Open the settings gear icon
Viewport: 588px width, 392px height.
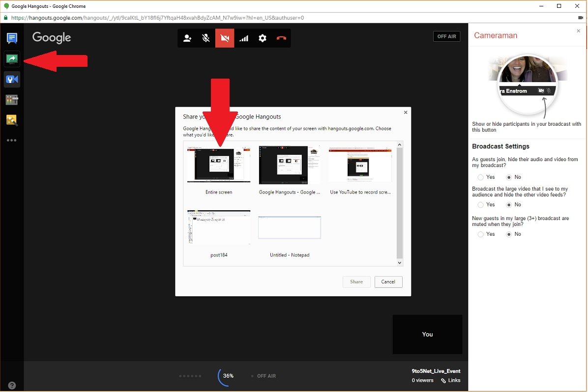263,38
